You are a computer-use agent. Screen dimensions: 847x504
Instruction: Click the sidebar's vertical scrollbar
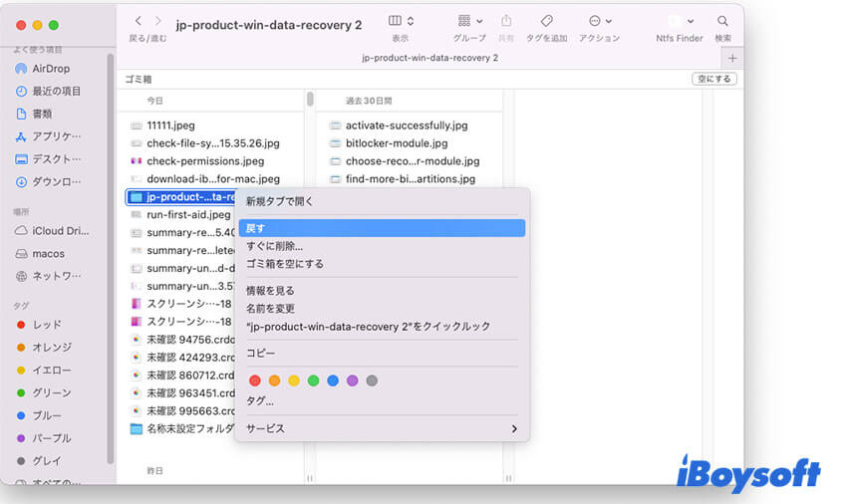[x=111, y=259]
